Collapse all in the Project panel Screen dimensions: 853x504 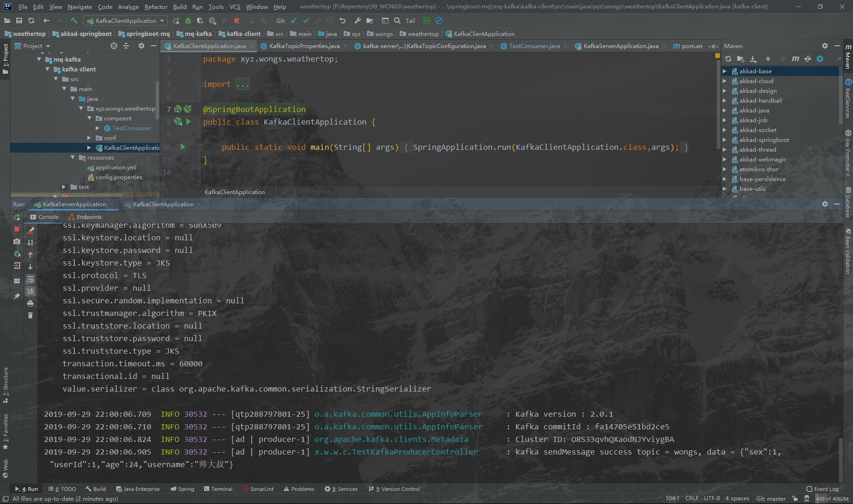click(x=126, y=46)
